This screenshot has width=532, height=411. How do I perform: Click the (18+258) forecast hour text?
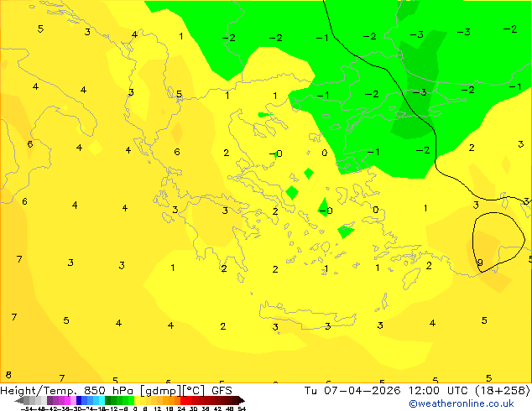(x=502, y=391)
